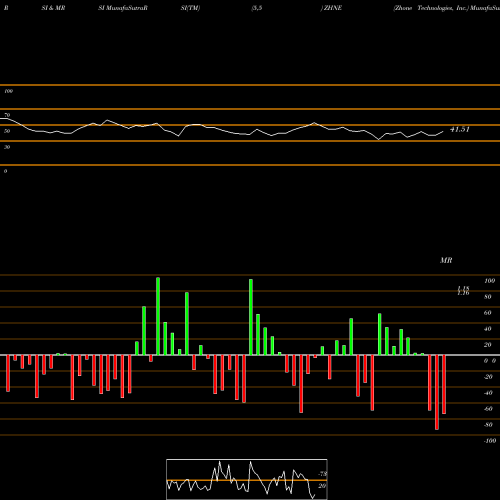
Task: Click the deepest red MR histogram bar
Action: coord(437,392)
